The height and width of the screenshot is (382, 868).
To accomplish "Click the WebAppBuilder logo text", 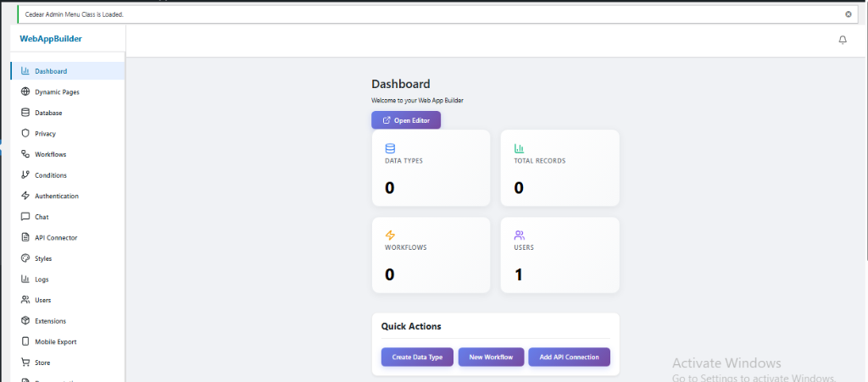I will tap(51, 39).
